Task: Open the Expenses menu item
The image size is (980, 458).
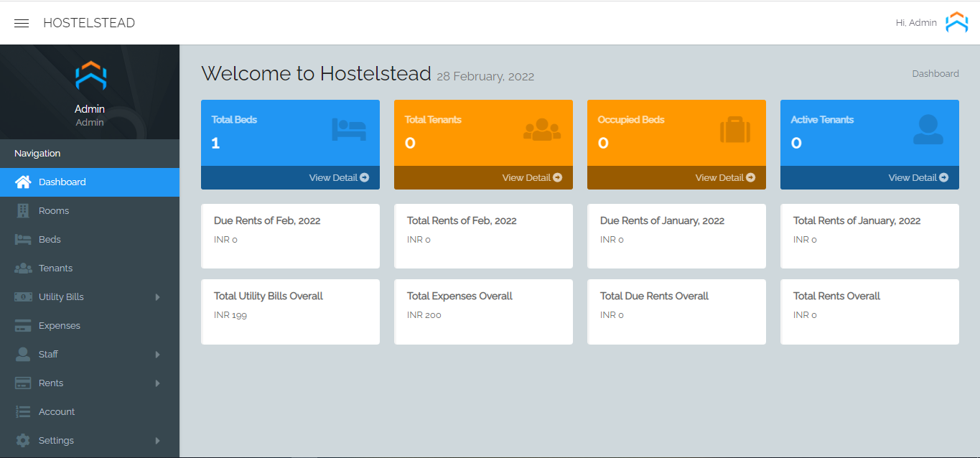Action: (x=59, y=325)
